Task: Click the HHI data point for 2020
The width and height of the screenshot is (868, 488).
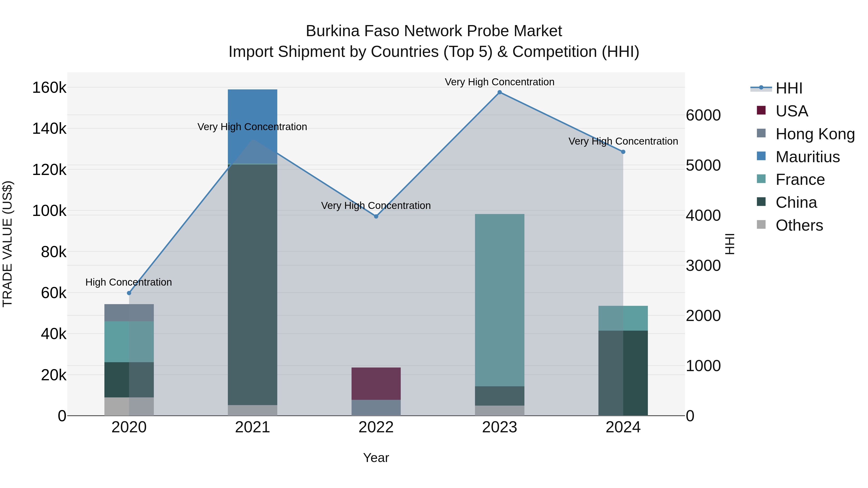Action: click(x=129, y=293)
